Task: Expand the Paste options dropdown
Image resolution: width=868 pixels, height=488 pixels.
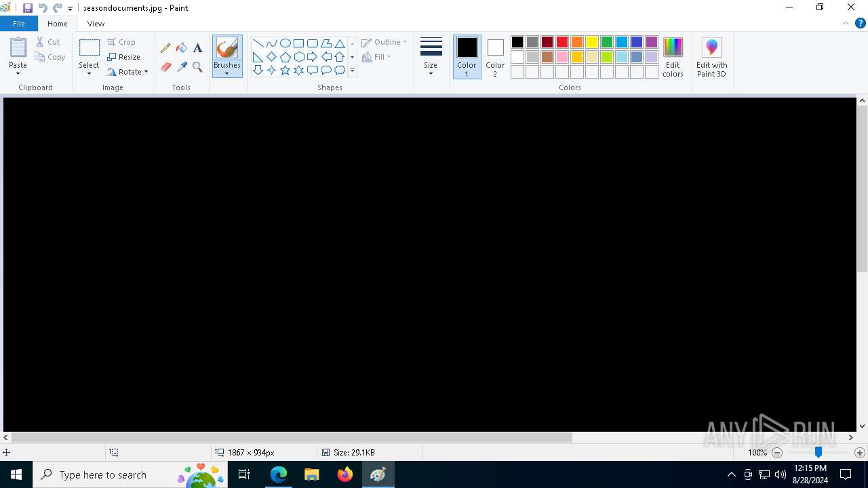Action: [18, 69]
